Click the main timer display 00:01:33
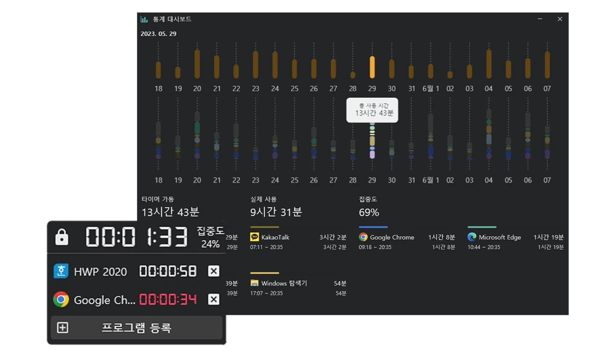Image resolution: width=593 pixels, height=364 pixels. pos(137,237)
